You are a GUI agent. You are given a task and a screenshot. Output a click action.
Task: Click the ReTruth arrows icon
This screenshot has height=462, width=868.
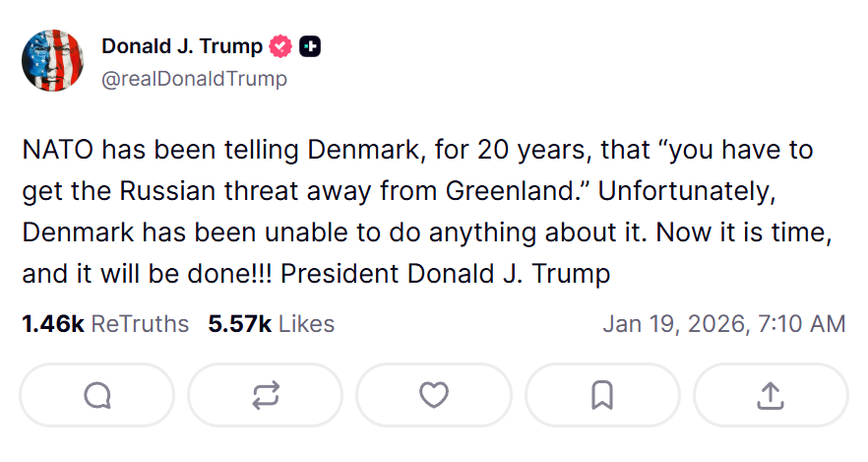point(266,395)
